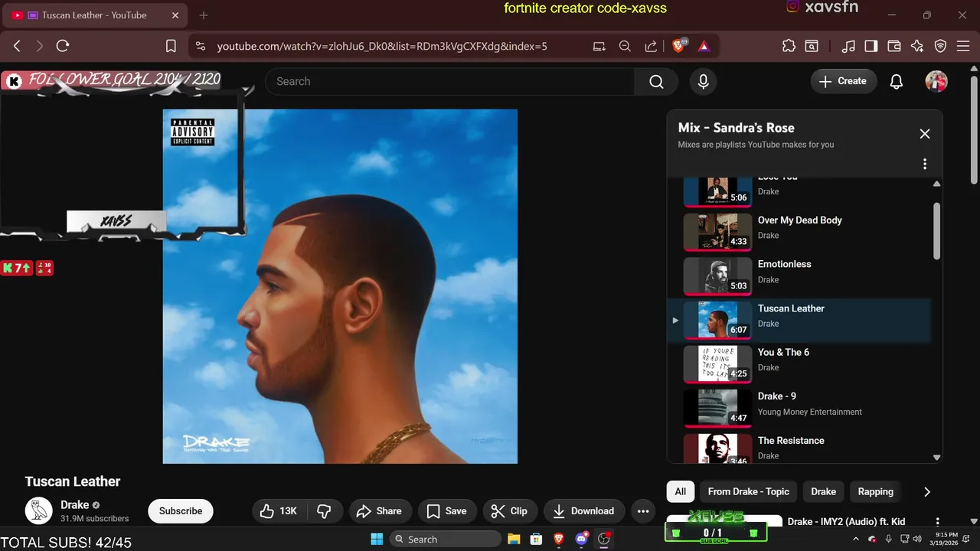Image resolution: width=980 pixels, height=551 pixels.
Task: Close the Mix - Sandra's Rose playlist panel
Action: tap(924, 134)
